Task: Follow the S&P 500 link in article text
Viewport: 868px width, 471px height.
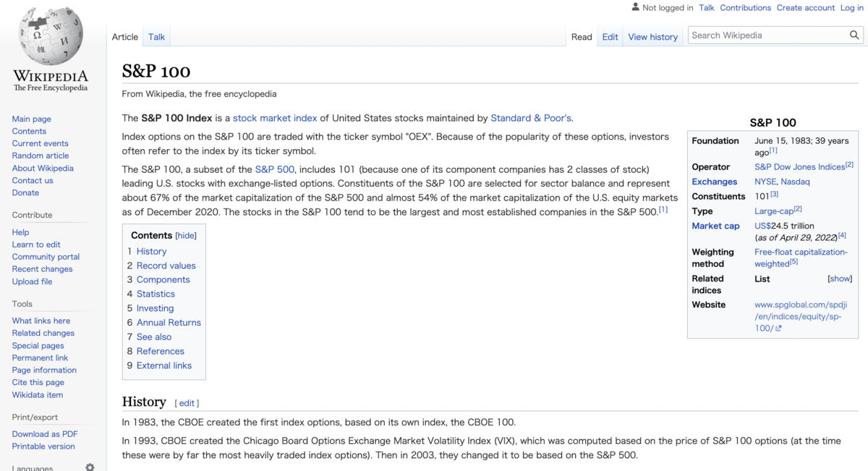Action: 275,169
